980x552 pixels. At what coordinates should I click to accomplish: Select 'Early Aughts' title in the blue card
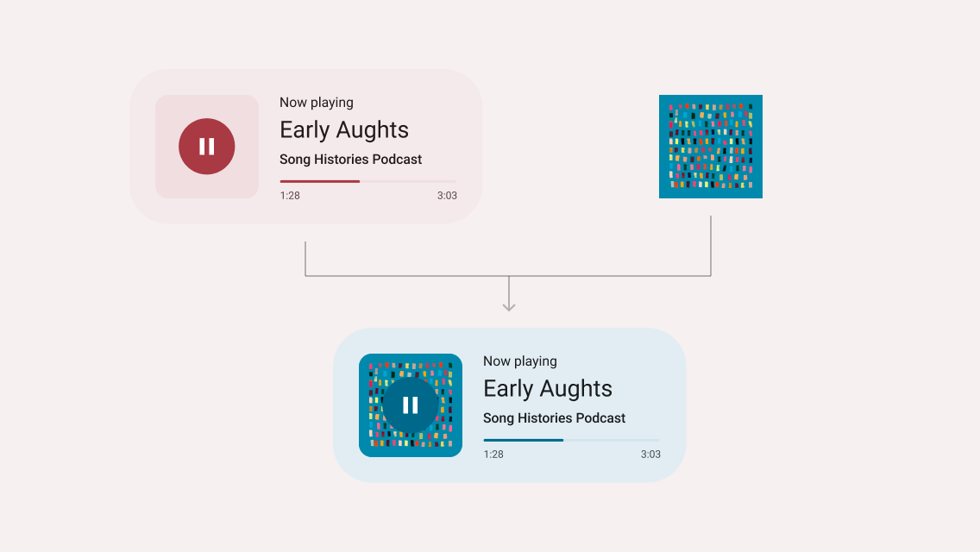pos(548,389)
